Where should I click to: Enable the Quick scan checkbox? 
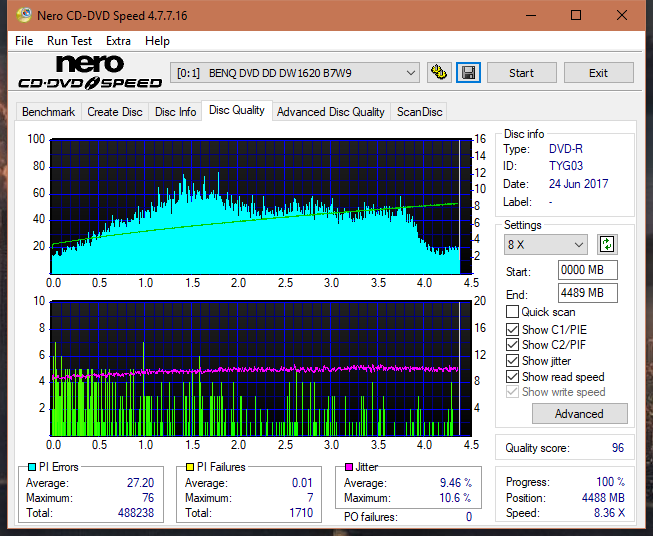(x=512, y=312)
